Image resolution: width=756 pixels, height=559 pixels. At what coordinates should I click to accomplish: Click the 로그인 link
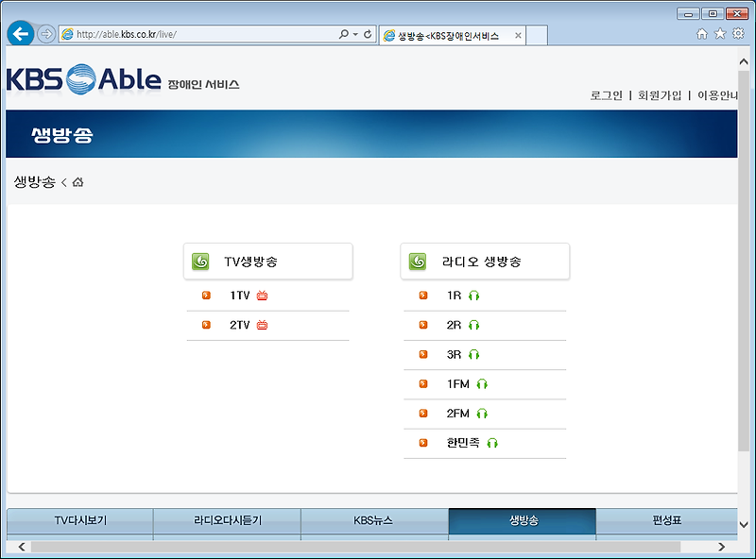tap(607, 95)
